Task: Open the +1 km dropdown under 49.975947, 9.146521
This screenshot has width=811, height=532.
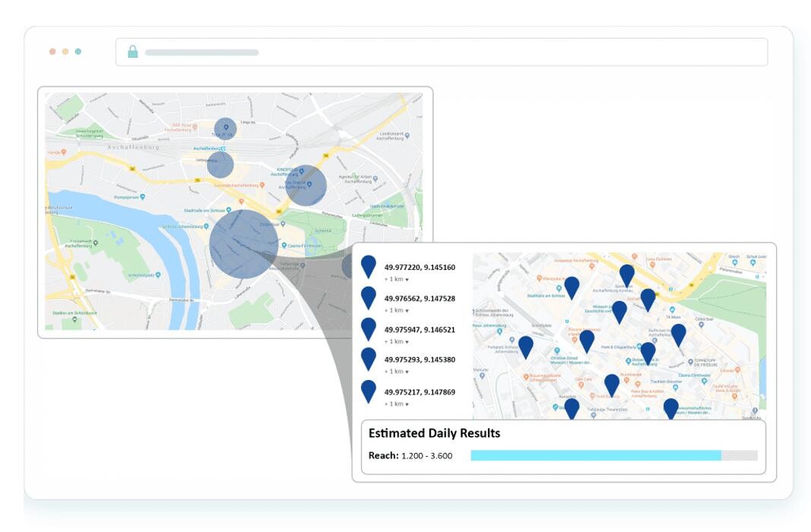Action: click(x=396, y=342)
